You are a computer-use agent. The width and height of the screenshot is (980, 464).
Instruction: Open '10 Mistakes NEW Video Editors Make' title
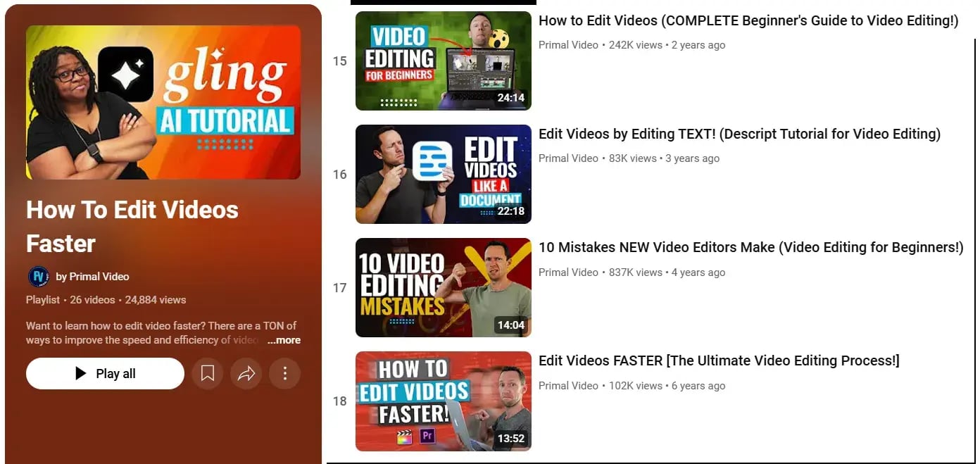(x=750, y=248)
